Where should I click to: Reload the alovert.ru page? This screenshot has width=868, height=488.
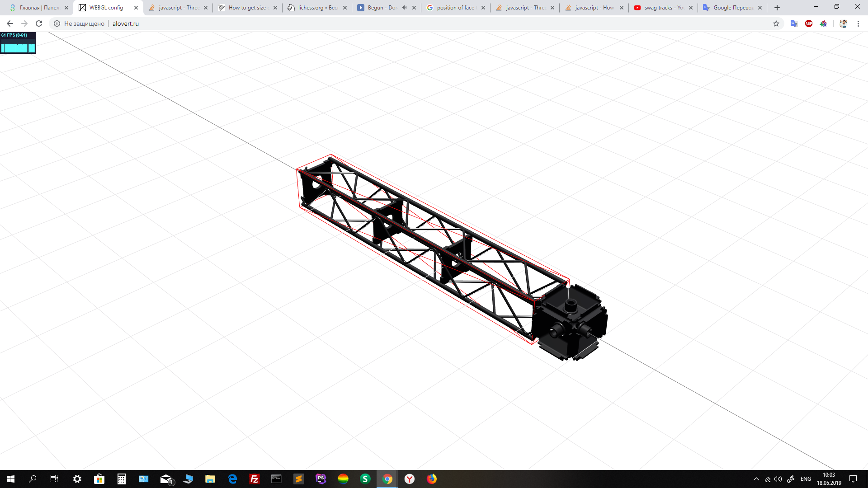[x=39, y=23]
